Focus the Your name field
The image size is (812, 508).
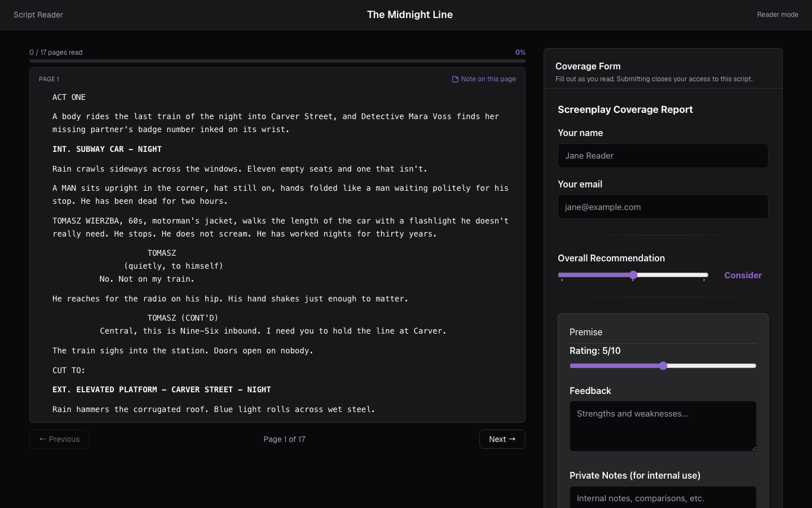coord(663,156)
